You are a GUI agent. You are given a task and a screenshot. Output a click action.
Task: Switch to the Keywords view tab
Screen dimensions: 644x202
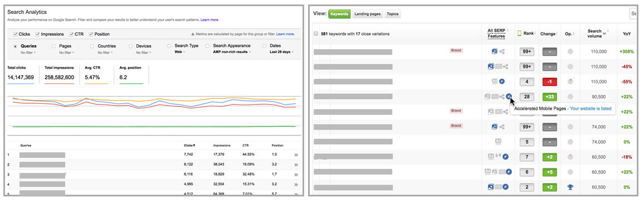tap(339, 14)
